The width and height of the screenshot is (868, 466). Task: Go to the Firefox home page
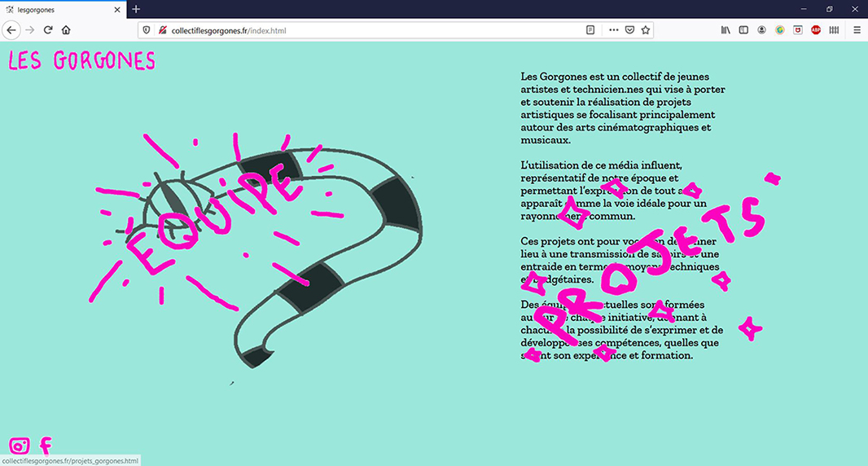click(x=66, y=30)
